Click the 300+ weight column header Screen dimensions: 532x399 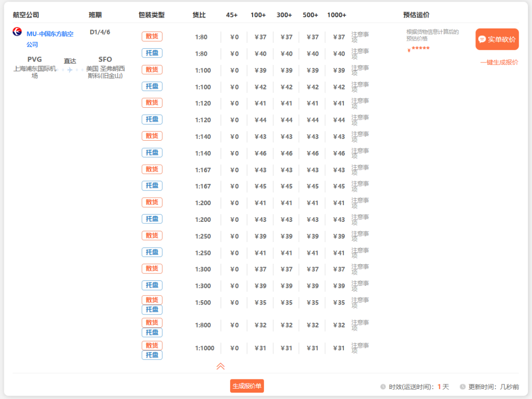click(284, 15)
